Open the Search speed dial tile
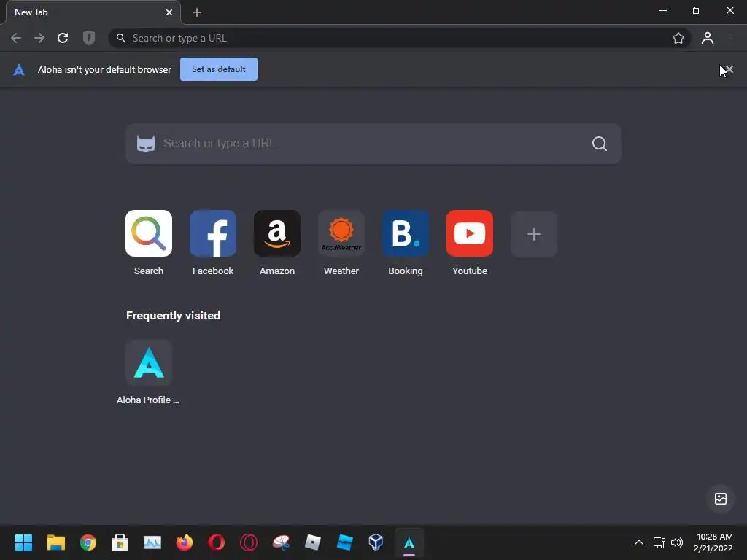Viewport: 747px width, 560px height. (x=149, y=233)
